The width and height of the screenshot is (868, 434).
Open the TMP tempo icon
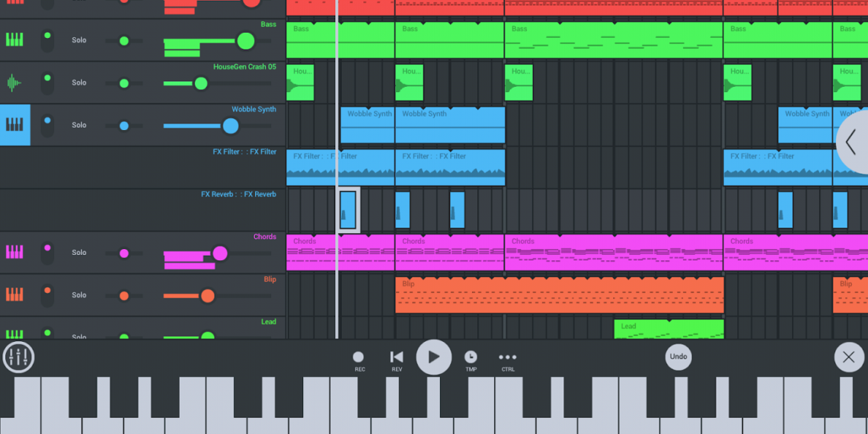point(471,357)
